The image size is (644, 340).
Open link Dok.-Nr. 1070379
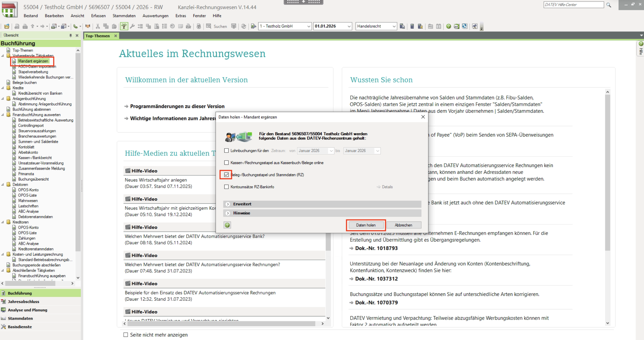click(376, 303)
